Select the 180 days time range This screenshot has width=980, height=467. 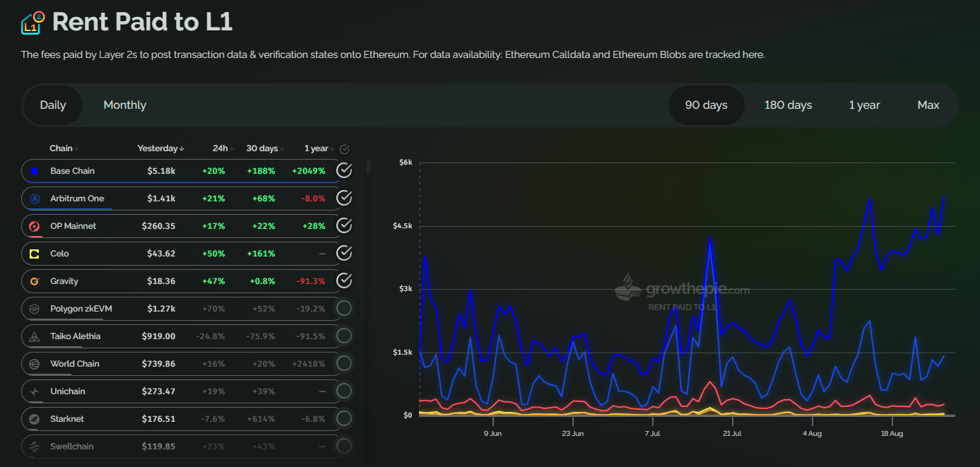coord(788,105)
